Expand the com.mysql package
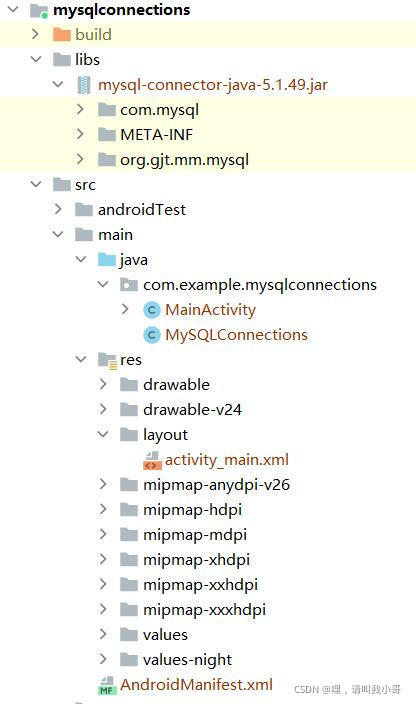The height and width of the screenshot is (704, 416). coord(80,109)
